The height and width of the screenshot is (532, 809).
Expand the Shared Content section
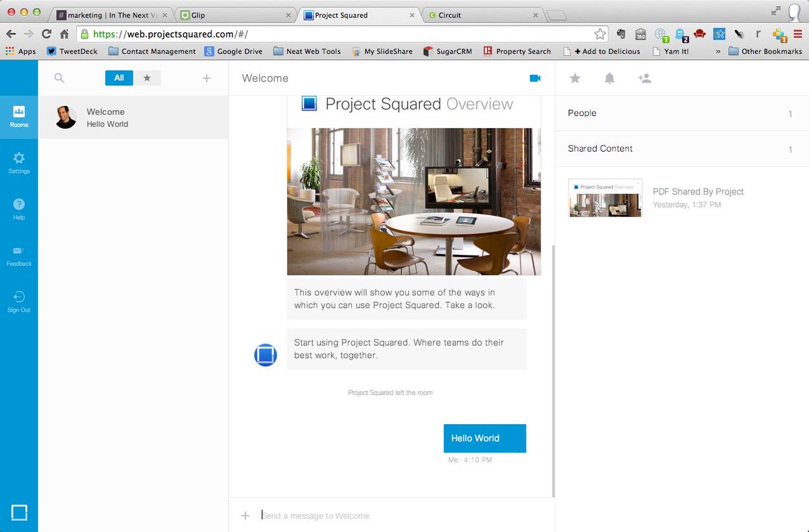point(682,148)
